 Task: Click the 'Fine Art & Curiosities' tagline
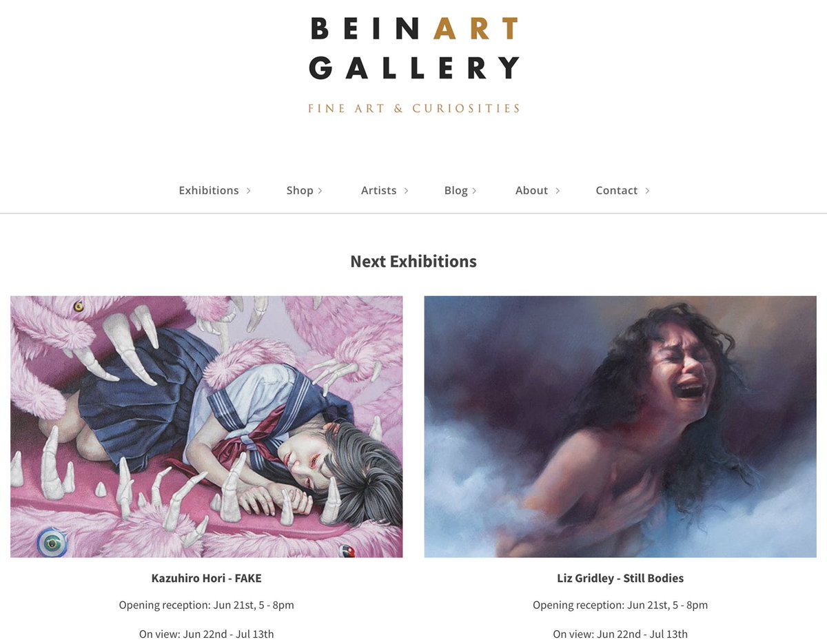tap(413, 109)
